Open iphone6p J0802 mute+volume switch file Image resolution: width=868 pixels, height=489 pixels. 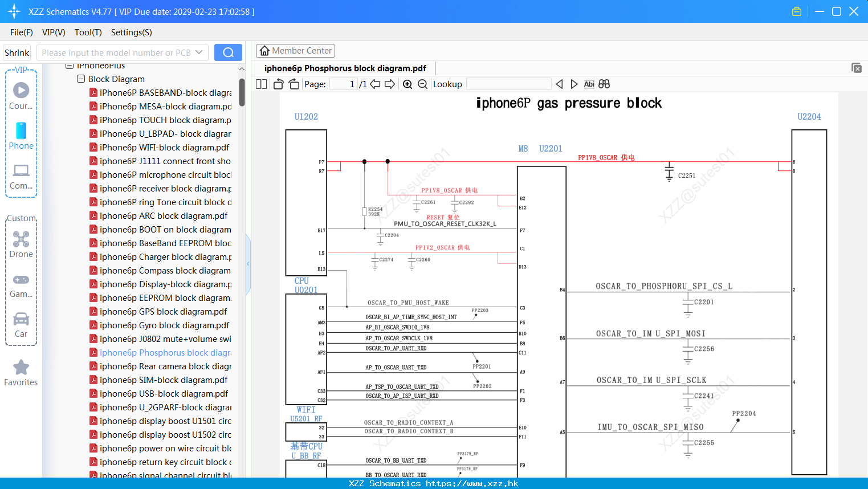coord(161,339)
